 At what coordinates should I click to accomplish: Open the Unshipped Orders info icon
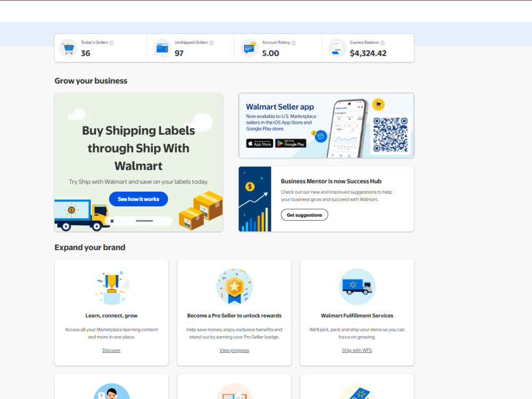[x=211, y=43]
